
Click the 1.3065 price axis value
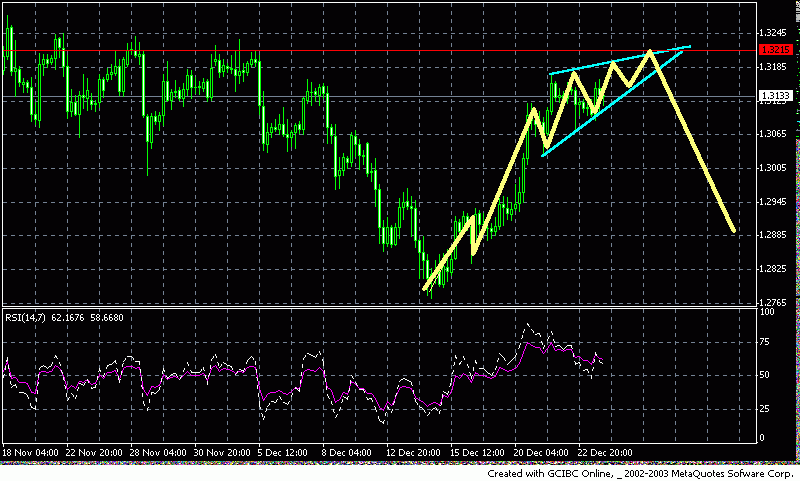coord(774,134)
